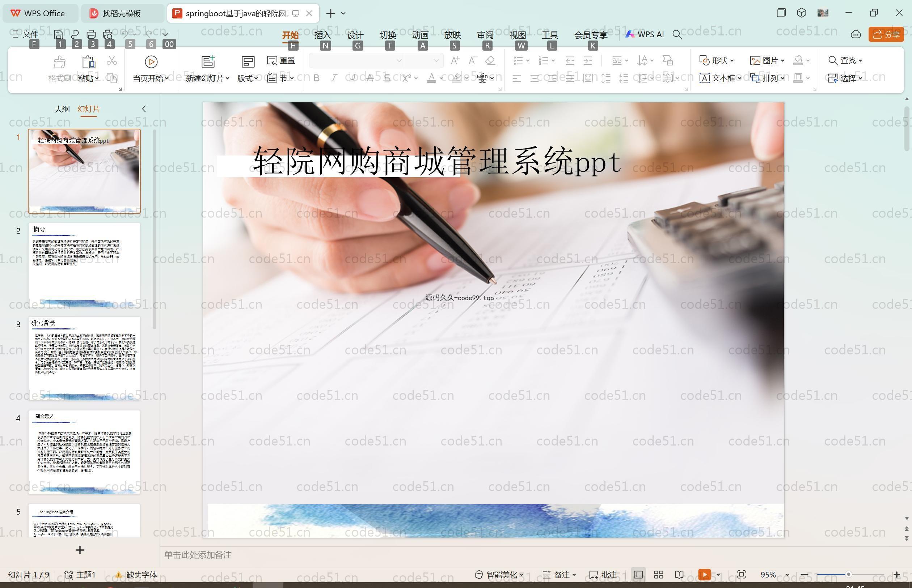The height and width of the screenshot is (588, 912).
Task: Open Smart Beautify (智能美化) in status bar
Action: (499, 575)
